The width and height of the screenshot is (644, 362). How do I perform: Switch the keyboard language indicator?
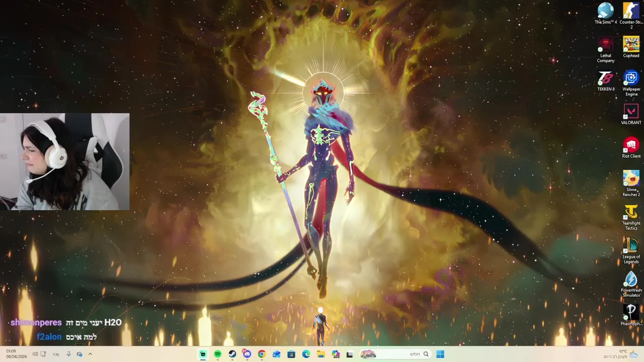point(56,354)
